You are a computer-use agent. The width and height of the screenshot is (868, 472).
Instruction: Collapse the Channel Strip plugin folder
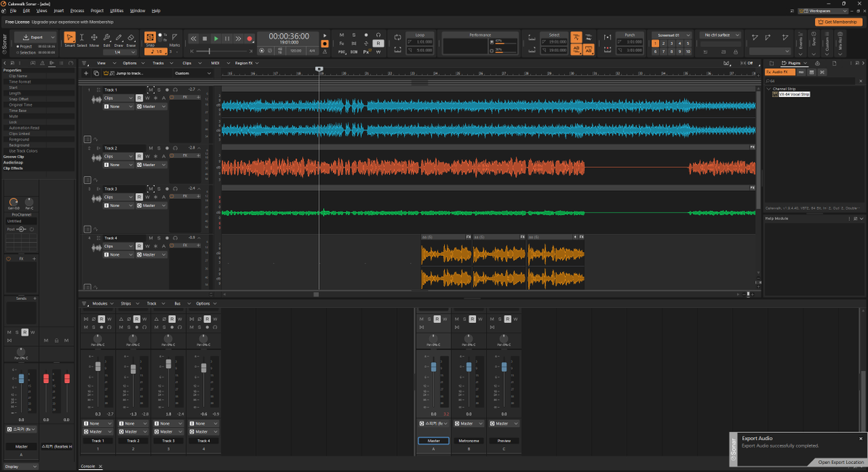767,88
